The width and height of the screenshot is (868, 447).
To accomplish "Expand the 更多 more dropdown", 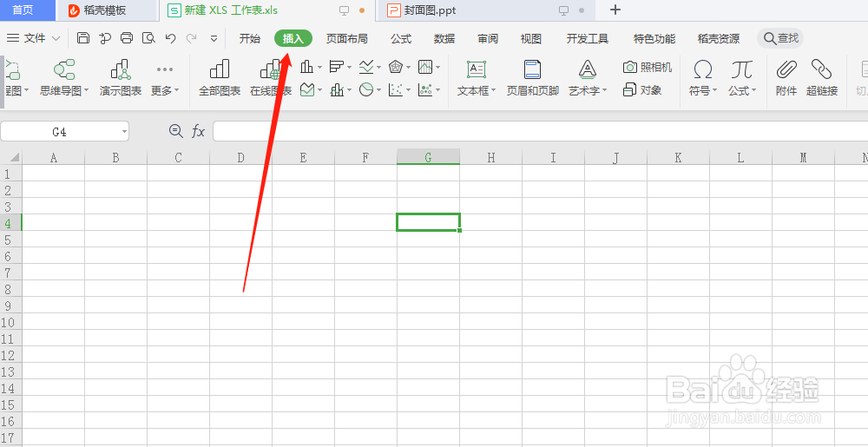I will [165, 77].
